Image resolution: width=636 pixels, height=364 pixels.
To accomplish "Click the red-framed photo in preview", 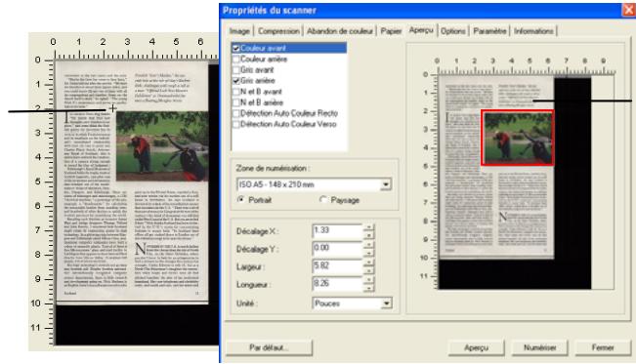I will [x=517, y=138].
